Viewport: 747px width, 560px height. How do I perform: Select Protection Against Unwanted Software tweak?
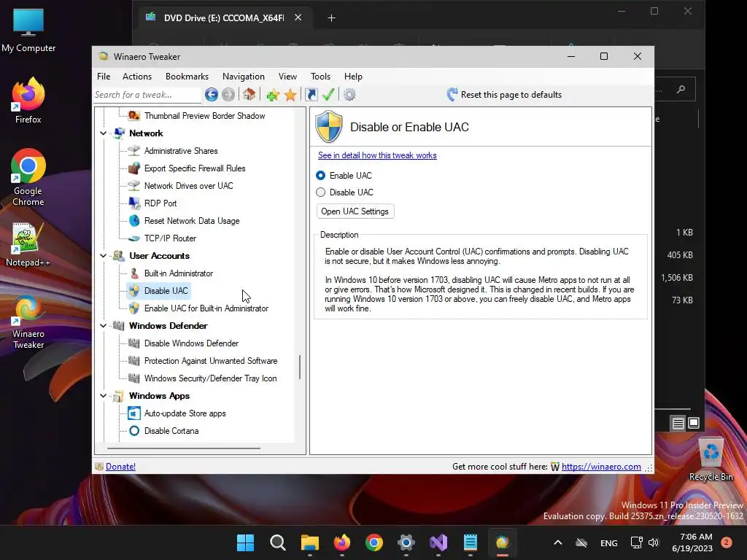[x=203, y=361]
